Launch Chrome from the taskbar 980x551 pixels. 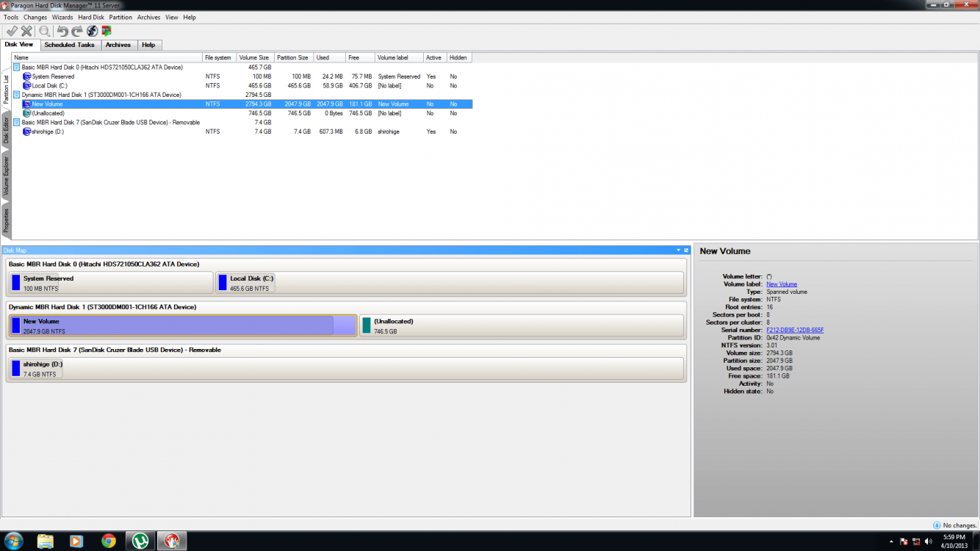(x=108, y=541)
